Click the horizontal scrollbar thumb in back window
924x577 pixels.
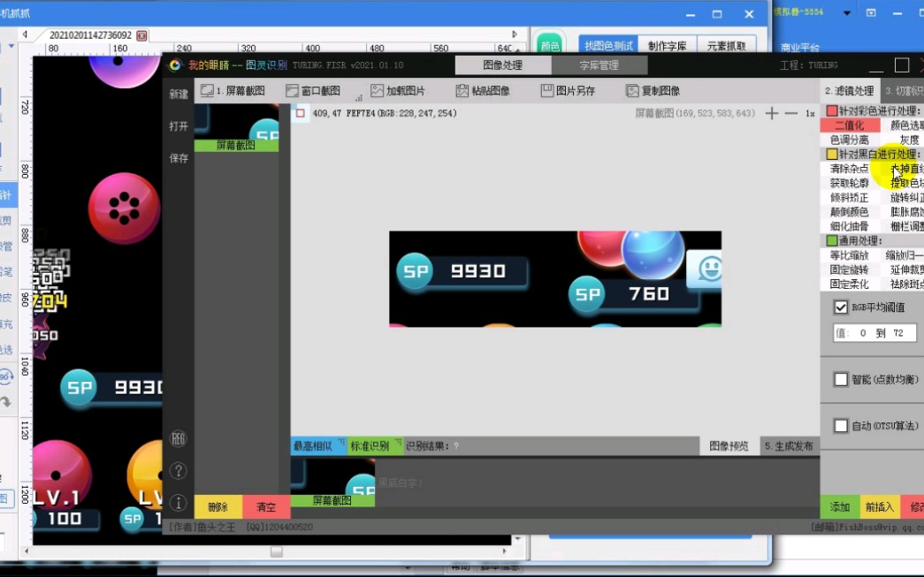coord(277,551)
